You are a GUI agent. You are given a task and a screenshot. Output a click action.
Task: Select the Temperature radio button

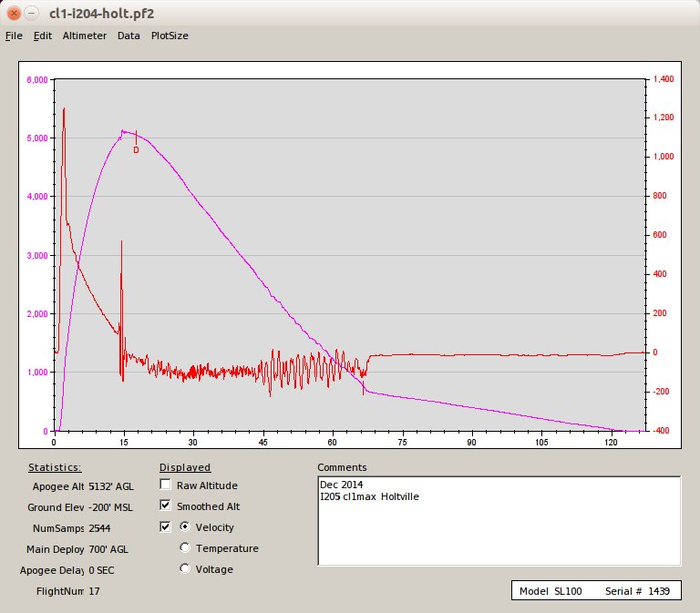(186, 548)
